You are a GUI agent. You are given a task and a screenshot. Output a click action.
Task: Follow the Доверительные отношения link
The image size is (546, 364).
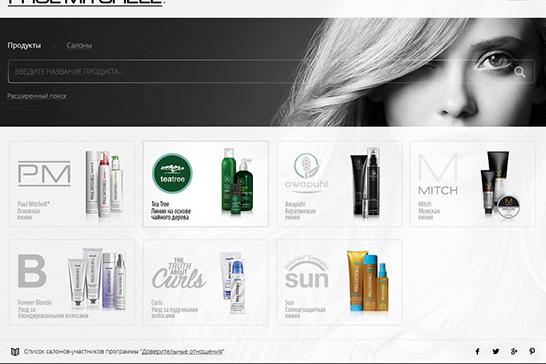(182, 351)
